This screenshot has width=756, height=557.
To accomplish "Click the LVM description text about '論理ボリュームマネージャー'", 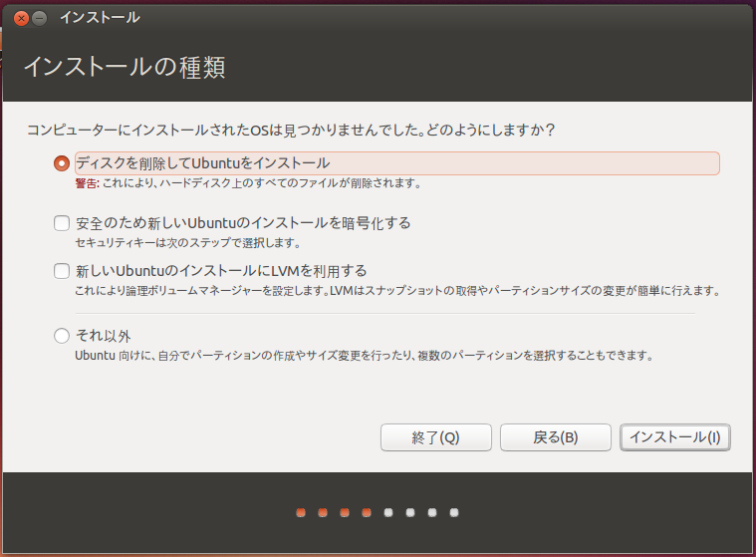I will [x=397, y=291].
